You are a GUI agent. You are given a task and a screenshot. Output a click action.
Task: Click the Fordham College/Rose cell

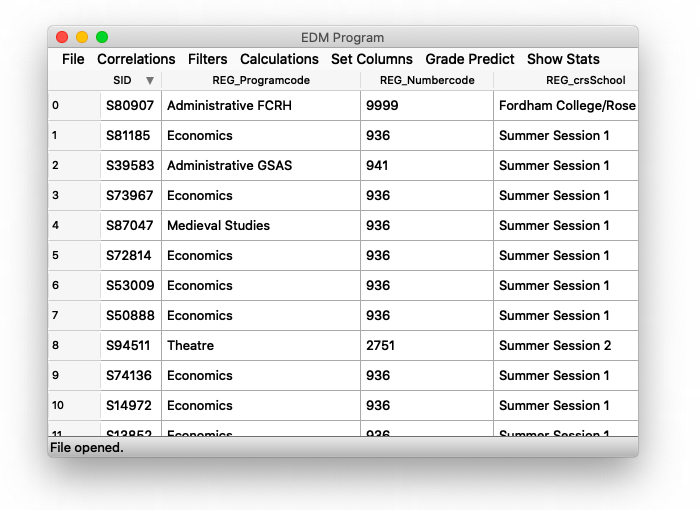tap(566, 105)
